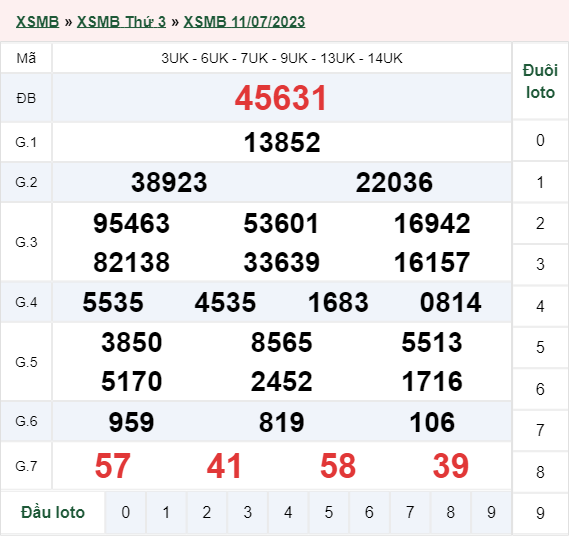Click the G.7 number 41
This screenshot has width=569, height=536.
point(224,466)
